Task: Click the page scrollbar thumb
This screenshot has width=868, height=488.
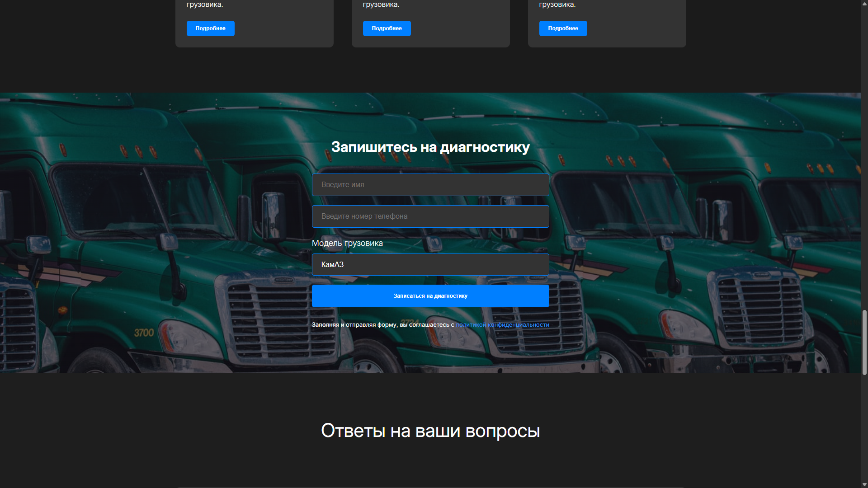Action: pos(864,343)
